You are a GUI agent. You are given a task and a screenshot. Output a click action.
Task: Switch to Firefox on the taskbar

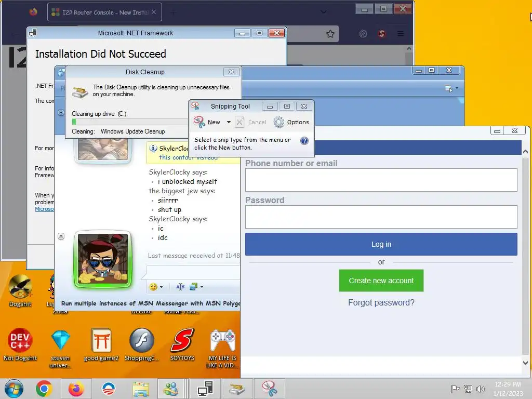coord(76,389)
